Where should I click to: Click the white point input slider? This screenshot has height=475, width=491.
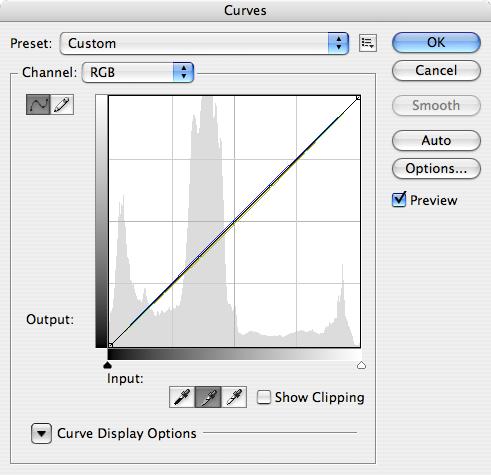coord(361,365)
